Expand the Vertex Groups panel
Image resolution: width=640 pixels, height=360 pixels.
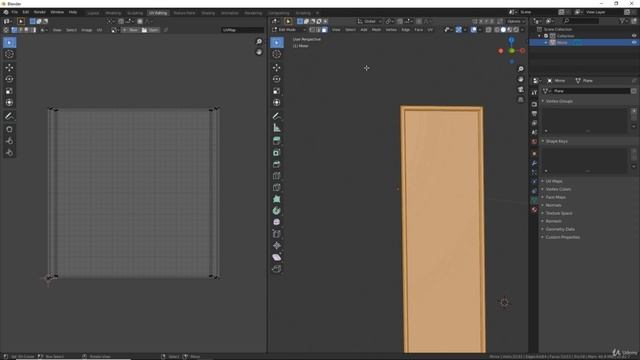tap(560, 101)
